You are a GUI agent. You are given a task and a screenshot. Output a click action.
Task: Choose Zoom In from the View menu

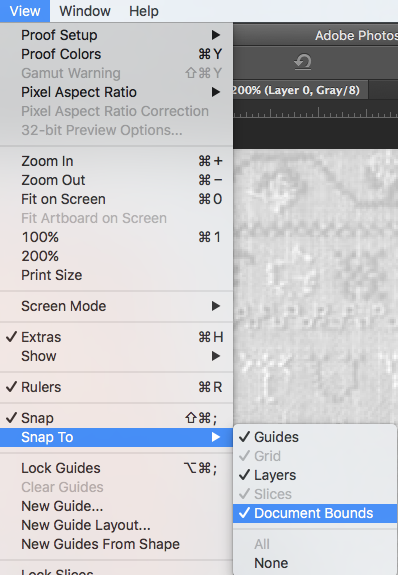116,161
